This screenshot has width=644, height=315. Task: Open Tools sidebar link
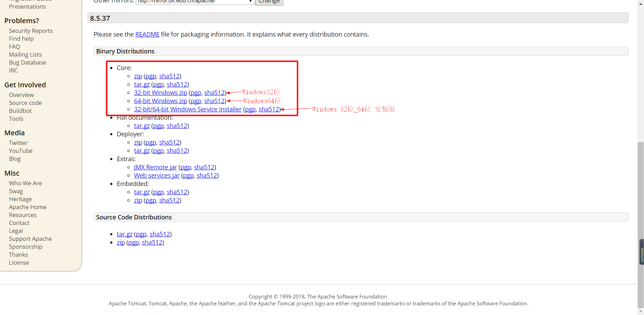(x=16, y=119)
